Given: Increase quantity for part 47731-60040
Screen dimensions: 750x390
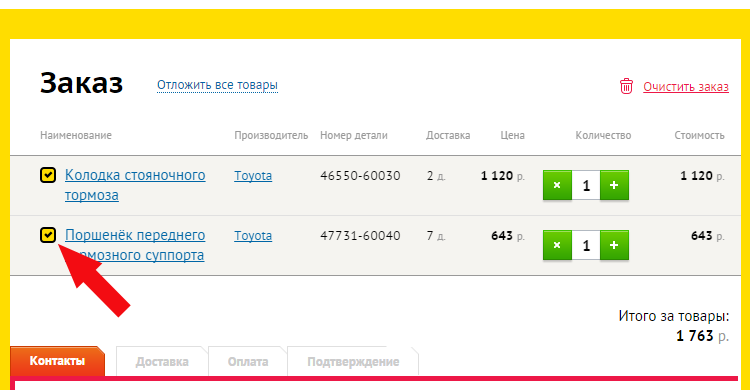Looking at the screenshot, I should [x=614, y=245].
